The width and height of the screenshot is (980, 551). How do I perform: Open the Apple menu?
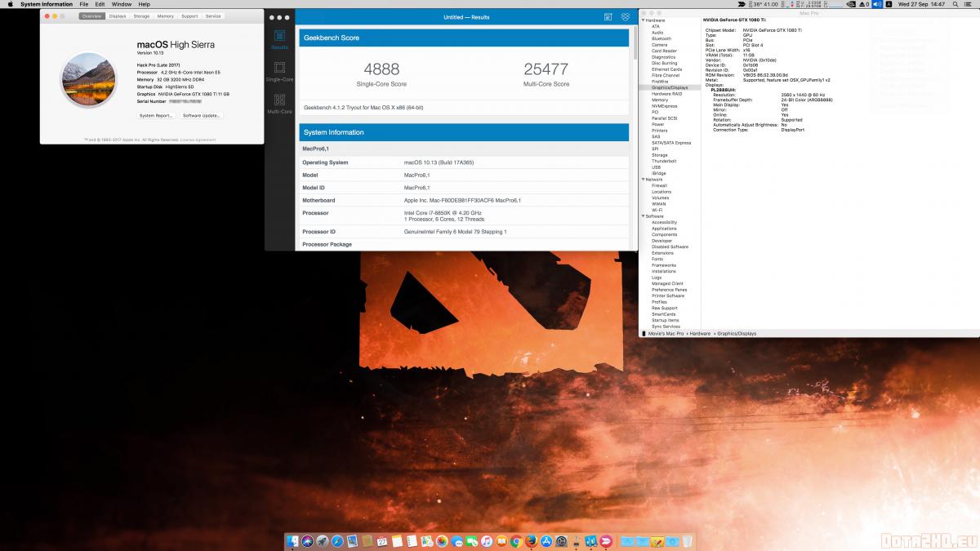[11, 4]
